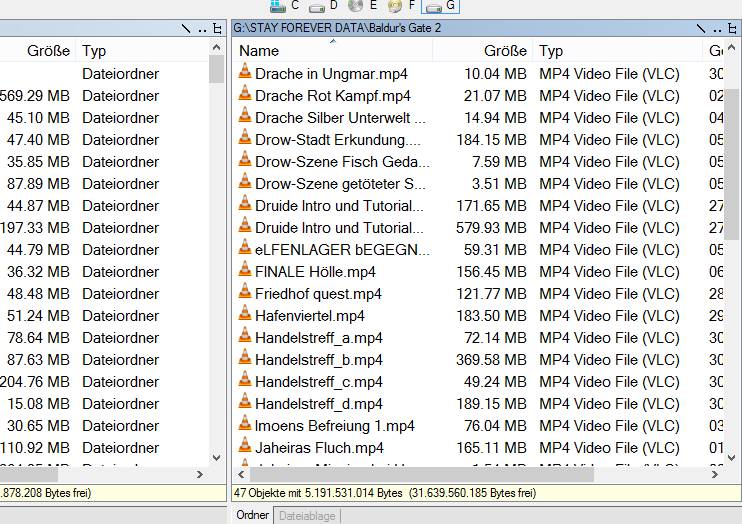
Task: Click size 165.11 MB of Jaheiras Fluch
Action: click(491, 448)
